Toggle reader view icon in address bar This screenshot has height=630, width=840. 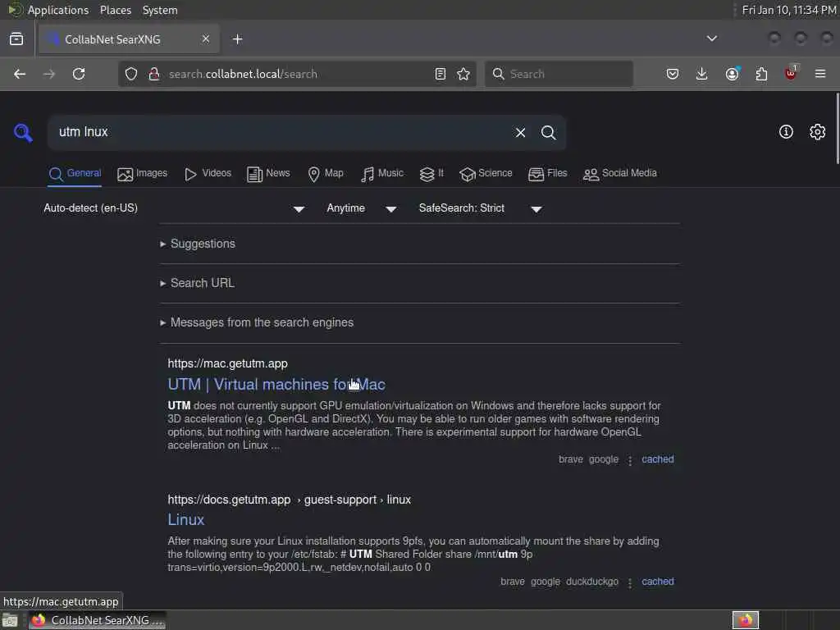pos(441,74)
